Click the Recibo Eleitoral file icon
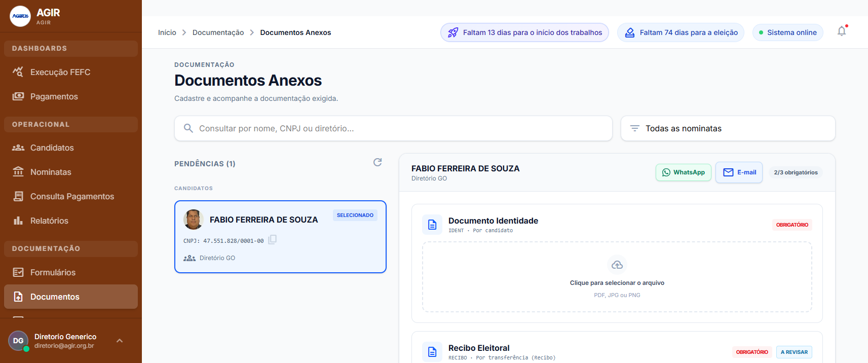 click(x=432, y=352)
